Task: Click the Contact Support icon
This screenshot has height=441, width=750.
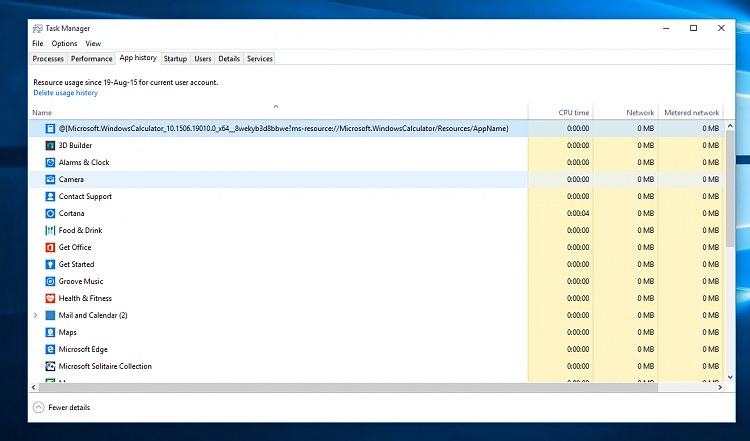Action: [x=50, y=196]
